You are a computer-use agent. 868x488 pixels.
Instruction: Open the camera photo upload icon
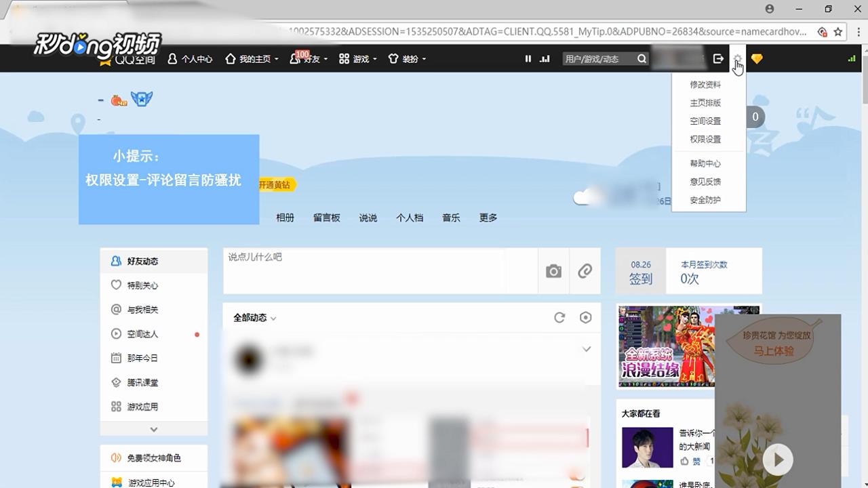pyautogui.click(x=553, y=270)
